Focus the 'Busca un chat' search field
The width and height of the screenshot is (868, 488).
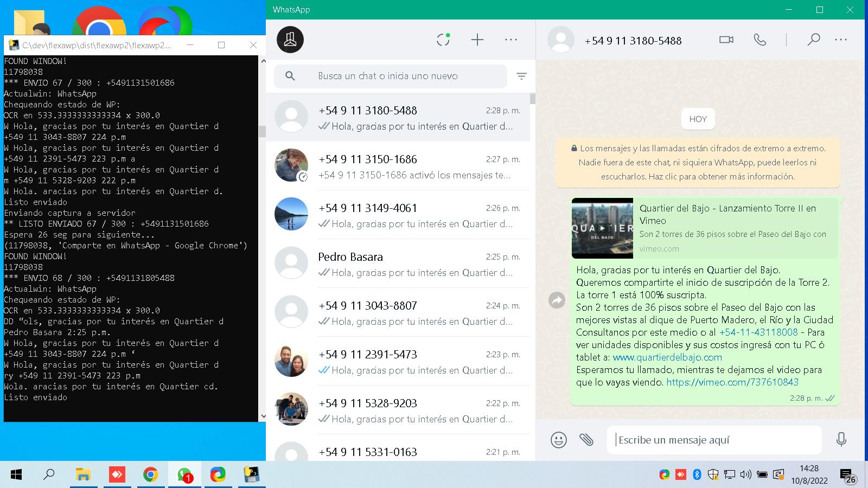click(x=391, y=76)
